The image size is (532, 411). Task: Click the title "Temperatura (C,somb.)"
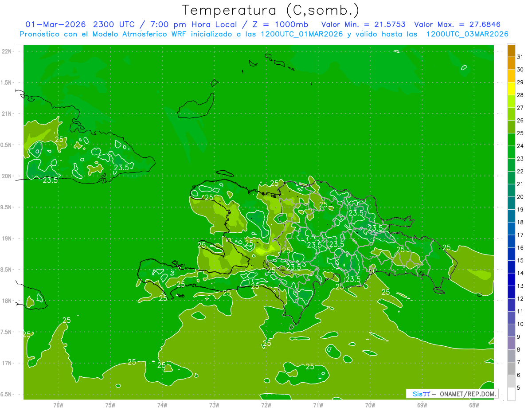coord(271,10)
